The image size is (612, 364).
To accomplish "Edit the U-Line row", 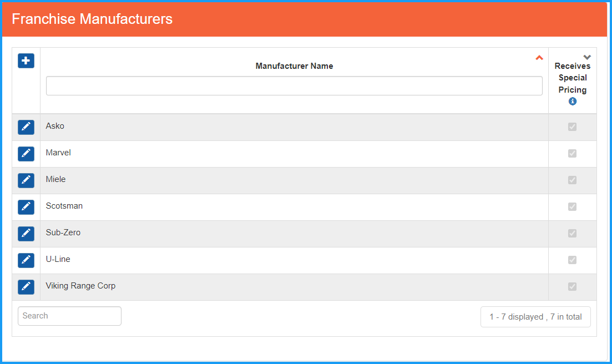I will [x=26, y=260].
